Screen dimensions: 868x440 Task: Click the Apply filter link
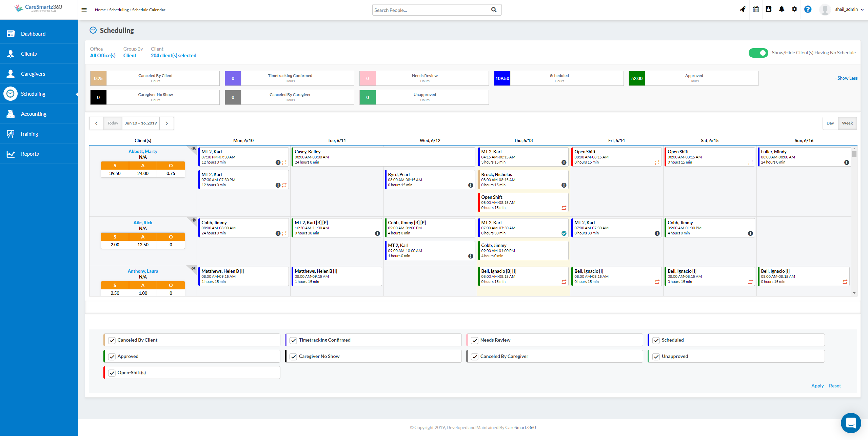coord(817,386)
